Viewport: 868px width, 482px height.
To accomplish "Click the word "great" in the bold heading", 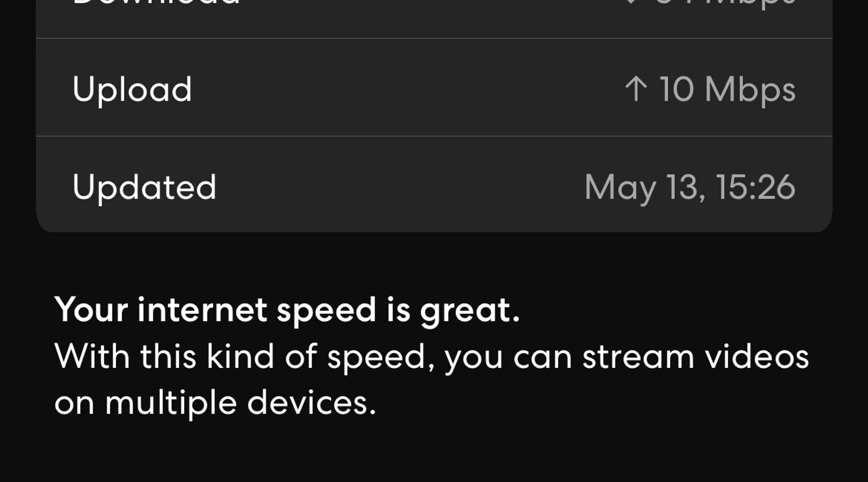I will [466, 310].
